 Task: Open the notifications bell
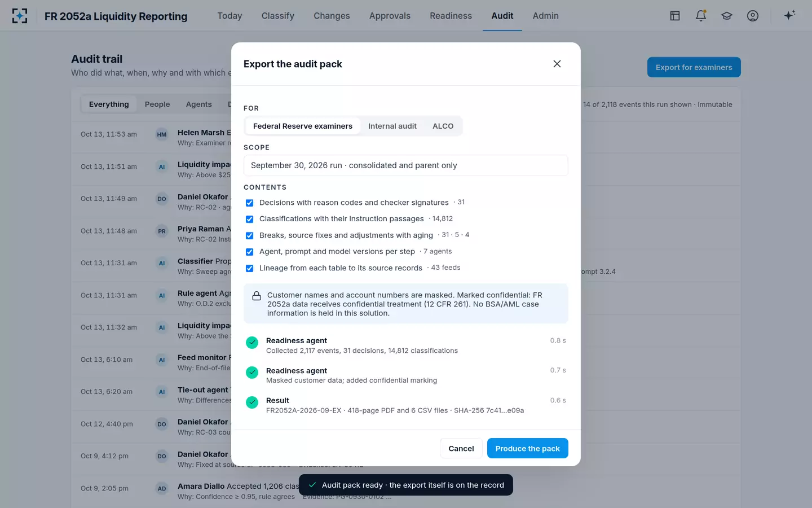coord(701,16)
